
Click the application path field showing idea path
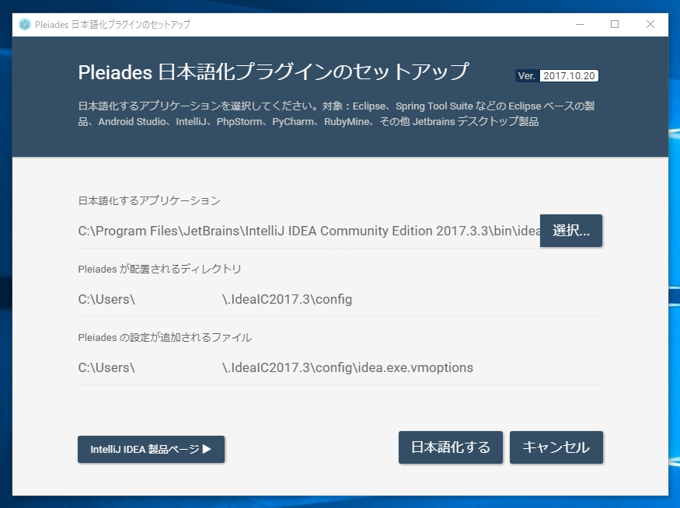[x=309, y=231]
